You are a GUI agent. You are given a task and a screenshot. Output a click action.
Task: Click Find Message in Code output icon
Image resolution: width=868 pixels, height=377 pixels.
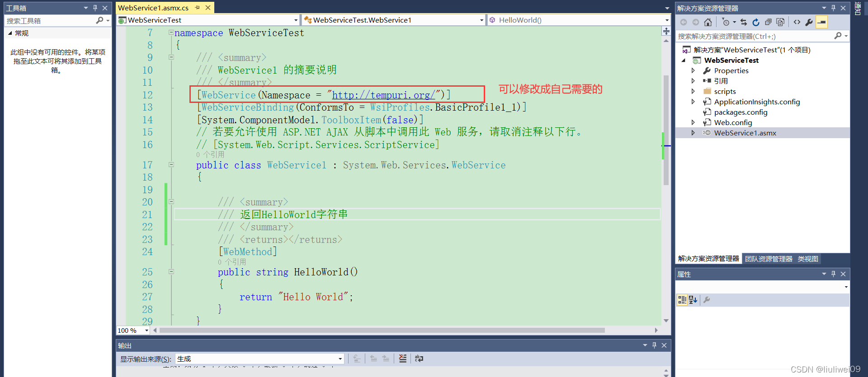tap(357, 358)
